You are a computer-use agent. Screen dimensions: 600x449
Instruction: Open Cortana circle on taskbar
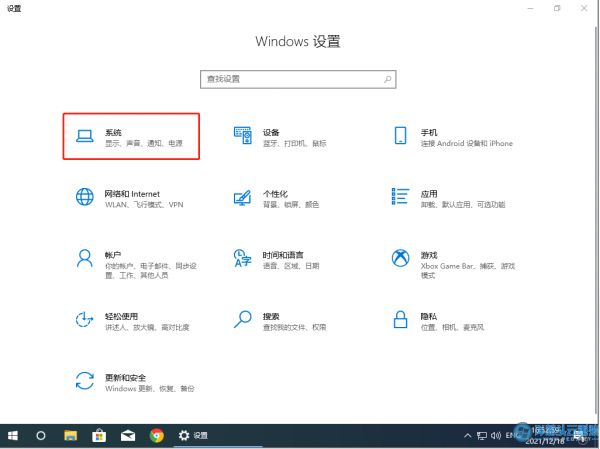pyautogui.click(x=41, y=436)
